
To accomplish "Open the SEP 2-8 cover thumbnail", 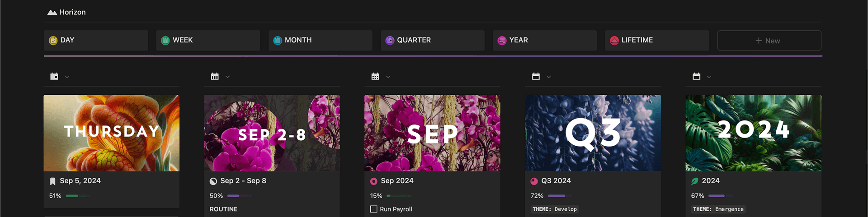I will click(272, 133).
